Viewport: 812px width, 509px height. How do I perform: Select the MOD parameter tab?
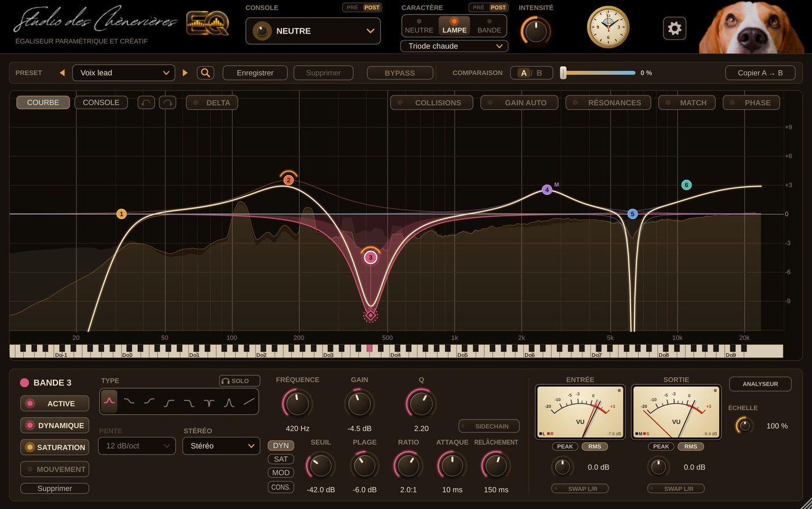click(x=281, y=472)
